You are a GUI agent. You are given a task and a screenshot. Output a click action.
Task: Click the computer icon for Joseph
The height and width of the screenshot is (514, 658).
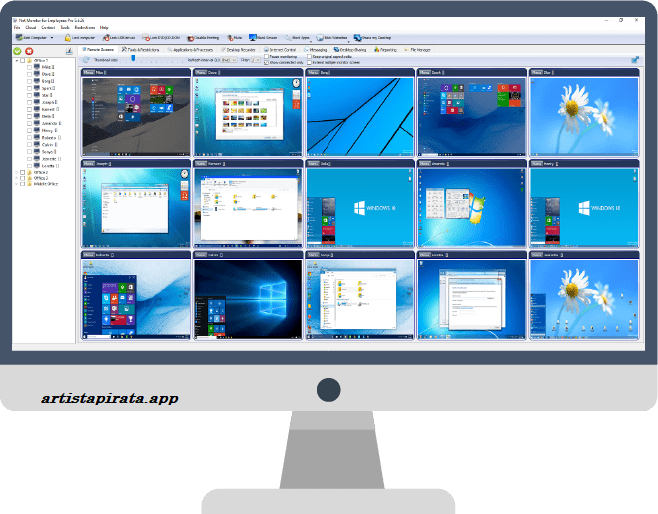point(37,102)
